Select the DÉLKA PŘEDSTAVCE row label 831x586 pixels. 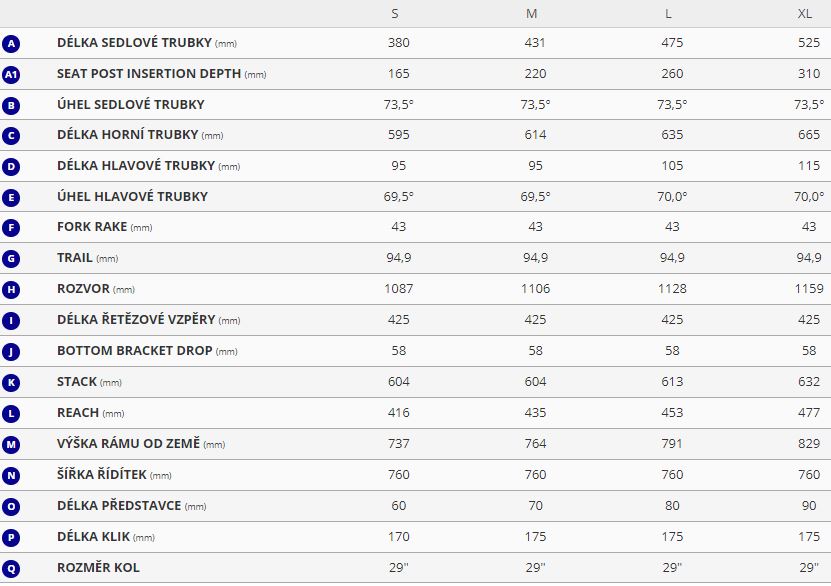coord(131,505)
